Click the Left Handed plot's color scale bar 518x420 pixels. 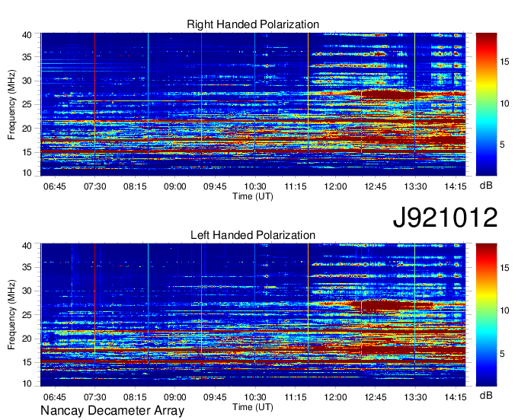[486, 315]
